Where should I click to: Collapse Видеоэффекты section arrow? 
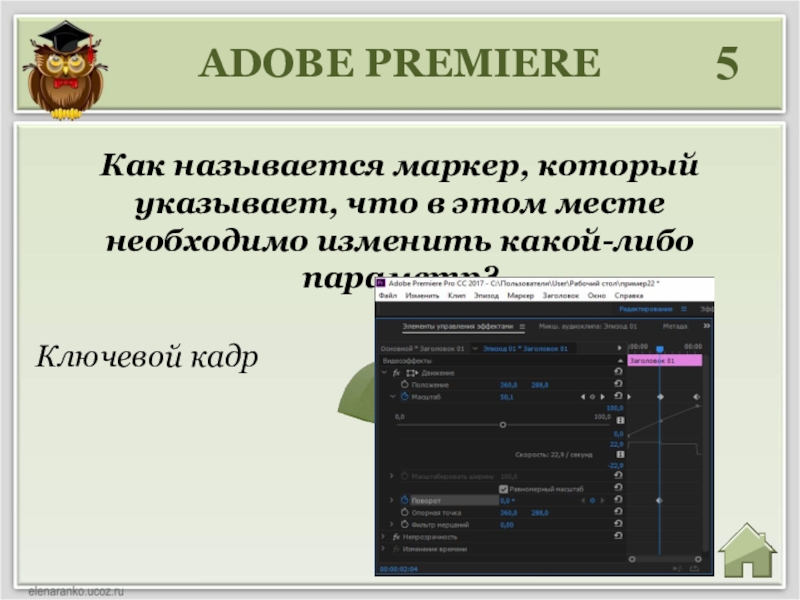(x=620, y=361)
